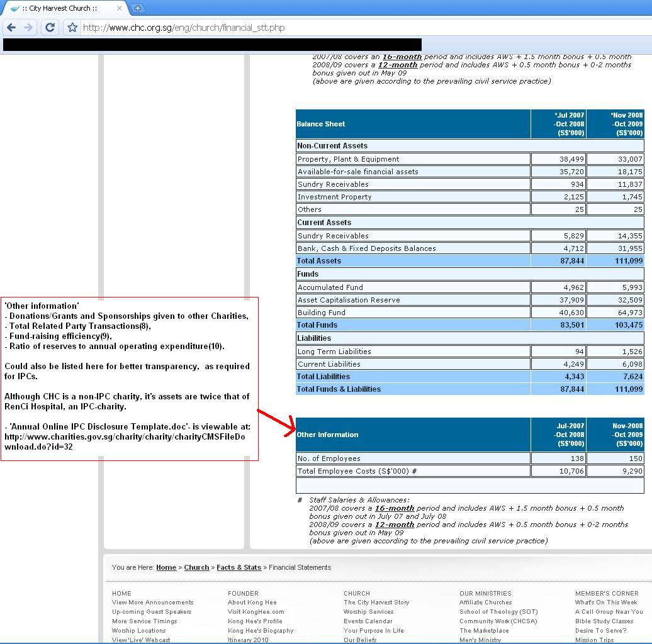Screen dimensions: 652x644
Task: Click the FOUNDER footer heading
Action: coord(243,593)
